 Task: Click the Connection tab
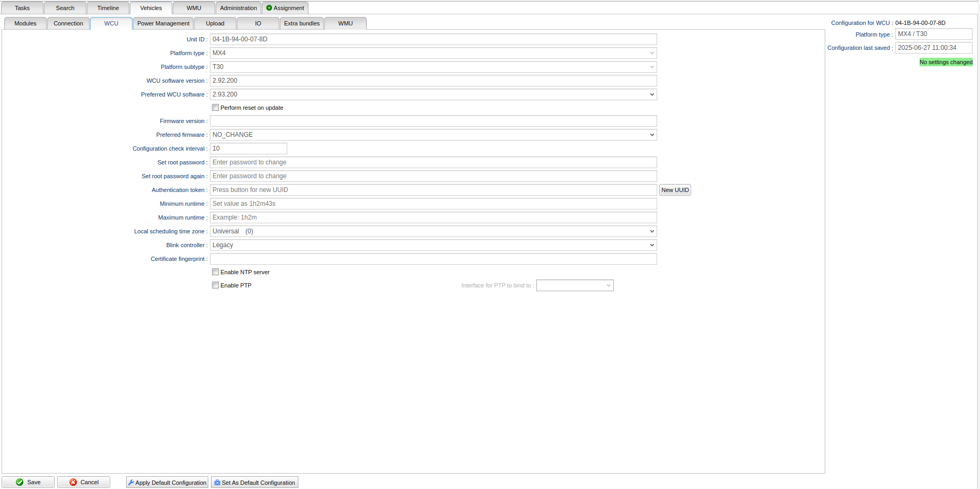[x=68, y=23]
